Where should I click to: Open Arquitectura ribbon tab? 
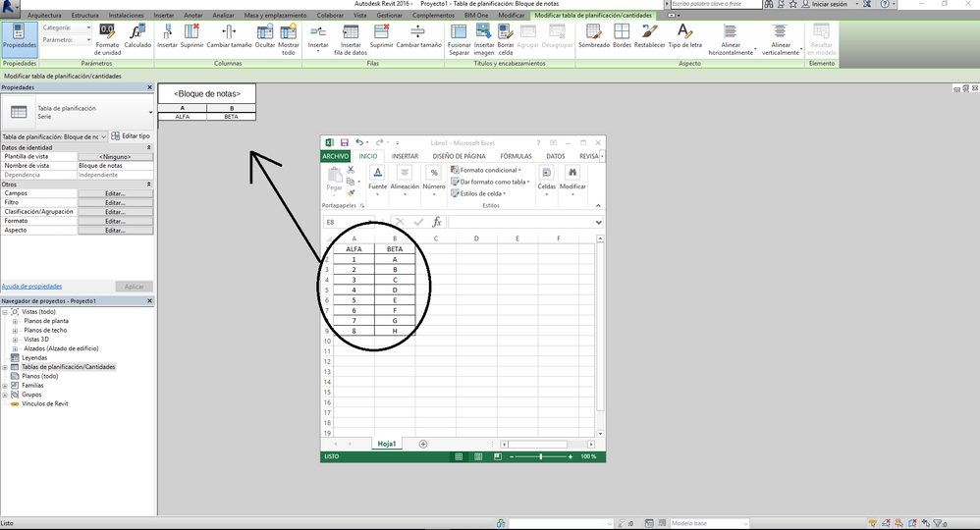tap(44, 15)
